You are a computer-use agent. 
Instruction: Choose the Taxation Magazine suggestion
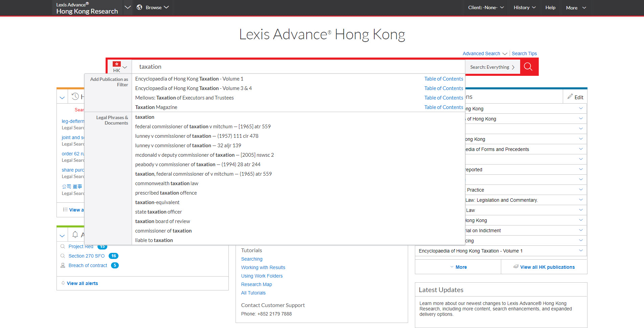click(156, 107)
